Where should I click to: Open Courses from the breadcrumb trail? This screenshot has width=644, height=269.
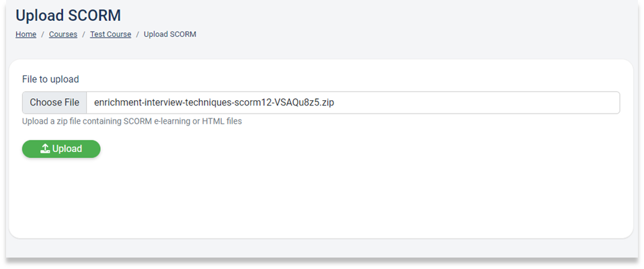click(63, 34)
